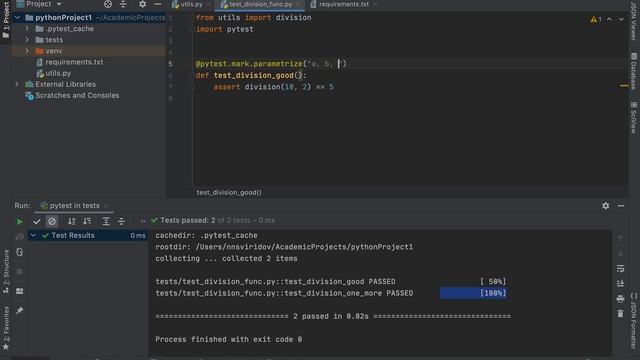The image size is (640, 360).
Task: Expand External Libraries node
Action: [x=17, y=84]
